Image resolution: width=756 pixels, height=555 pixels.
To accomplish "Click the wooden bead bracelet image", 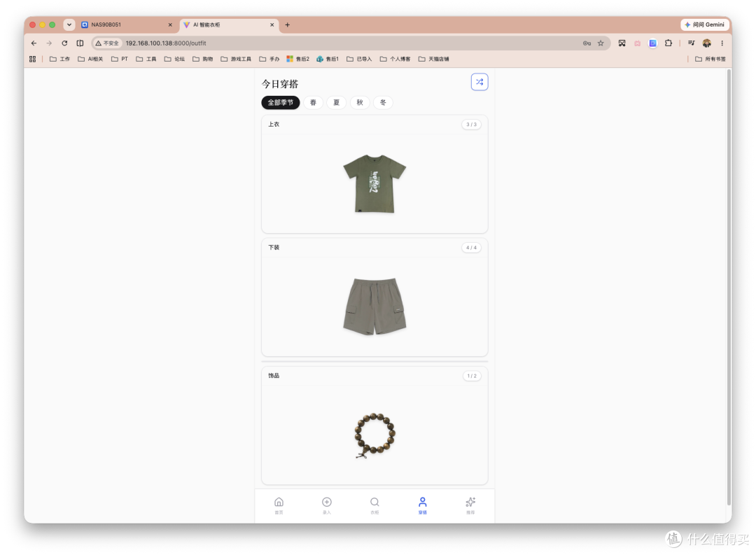I will (x=374, y=435).
